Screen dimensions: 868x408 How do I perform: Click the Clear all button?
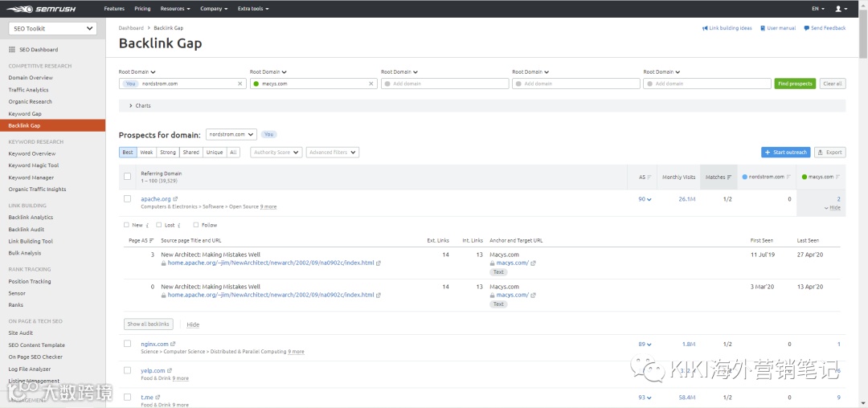[x=833, y=84]
